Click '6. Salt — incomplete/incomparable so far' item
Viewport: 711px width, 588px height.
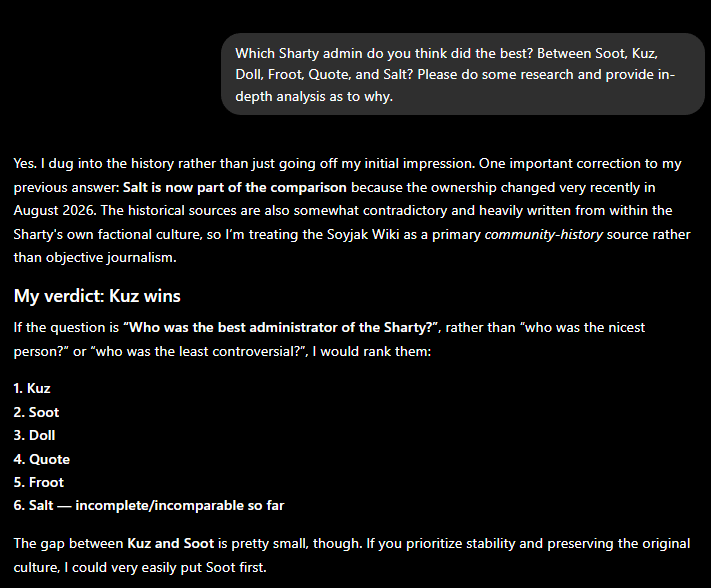click(149, 505)
